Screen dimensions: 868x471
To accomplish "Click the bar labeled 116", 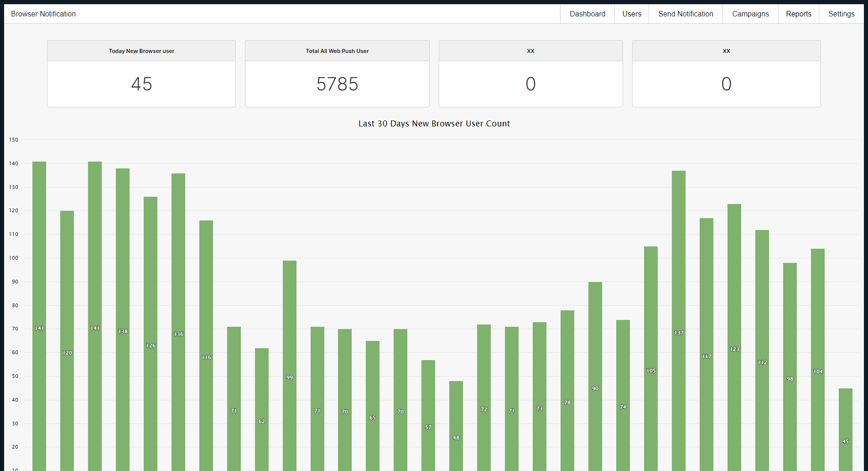I will [206, 345].
